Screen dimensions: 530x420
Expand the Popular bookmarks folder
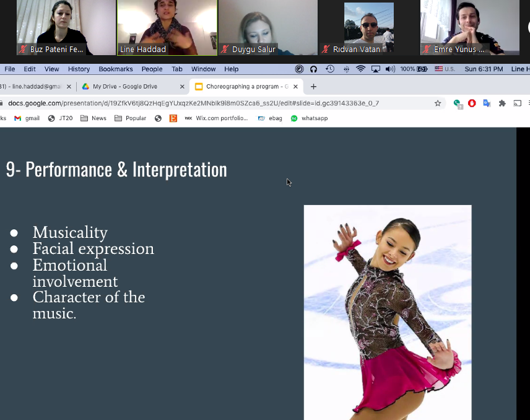point(131,118)
